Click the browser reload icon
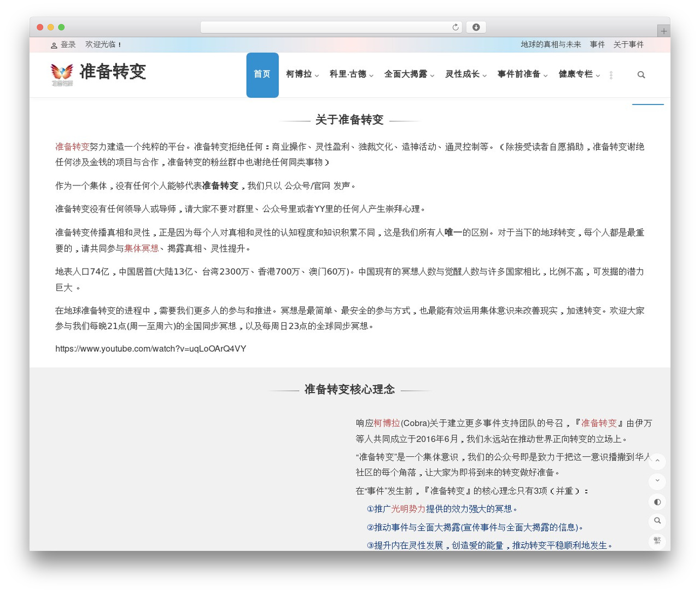The width and height of the screenshot is (700, 593). coord(456,27)
